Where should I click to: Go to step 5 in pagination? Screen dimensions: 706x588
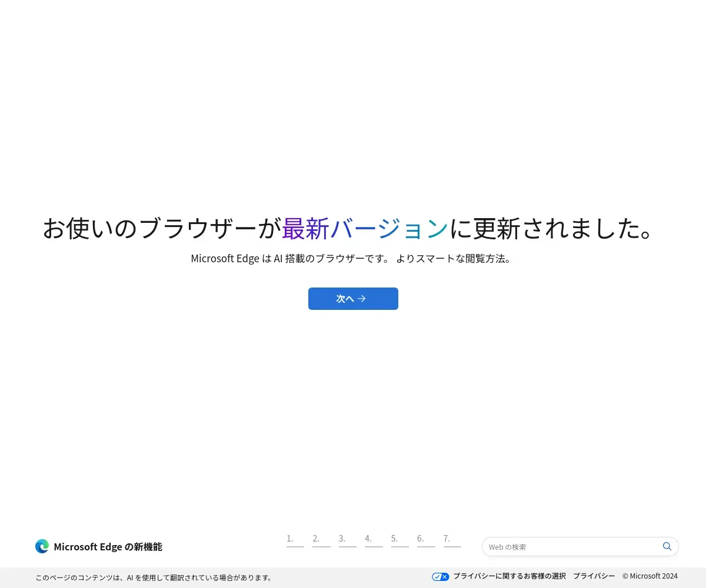click(x=400, y=540)
